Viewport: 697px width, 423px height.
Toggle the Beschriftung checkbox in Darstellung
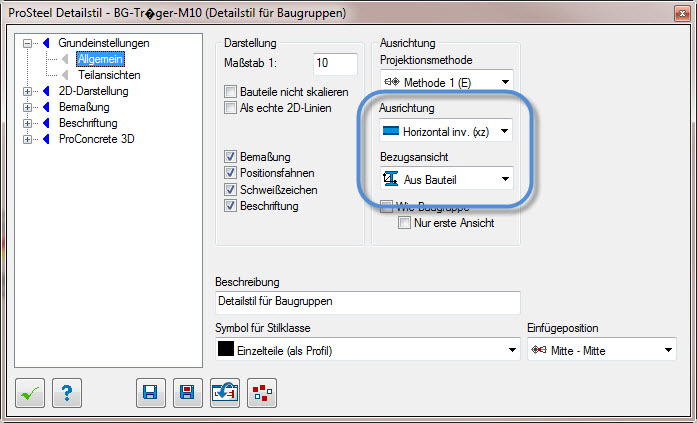(x=230, y=206)
